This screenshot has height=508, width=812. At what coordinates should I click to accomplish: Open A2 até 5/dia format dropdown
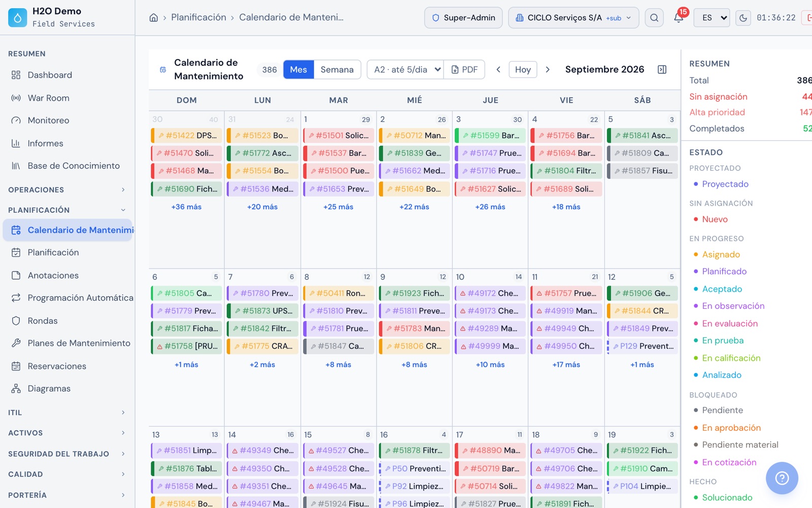click(405, 70)
